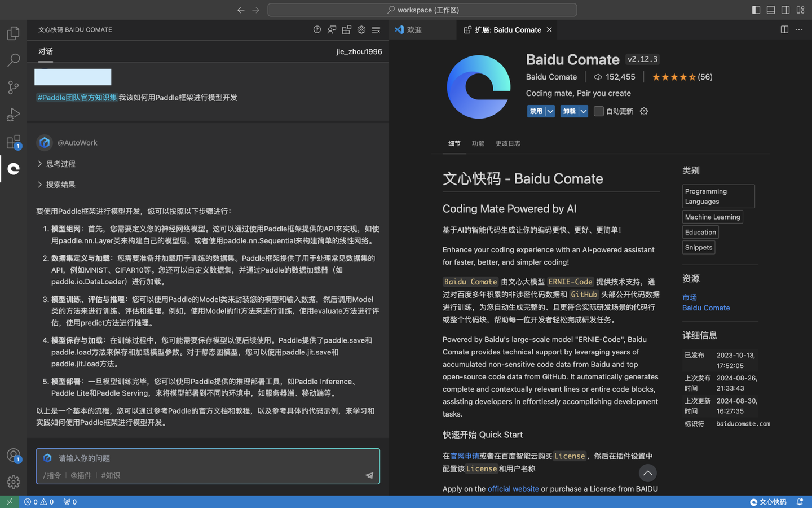Switch to the 功能 tab
This screenshot has width=812, height=508.
pos(478,143)
